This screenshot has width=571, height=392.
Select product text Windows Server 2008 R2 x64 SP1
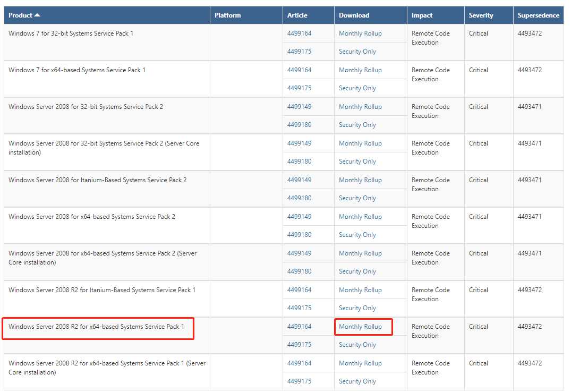[96, 327]
